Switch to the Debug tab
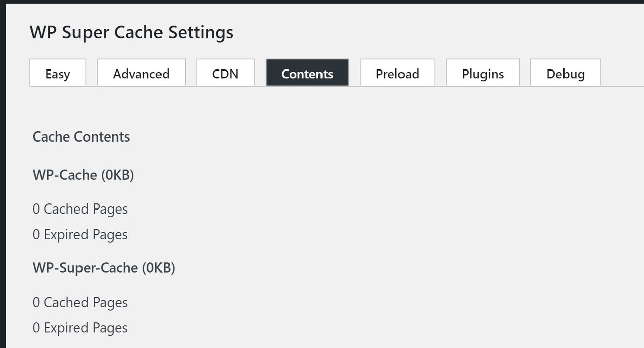Viewport: 644px width, 348px height. pyautogui.click(x=566, y=73)
